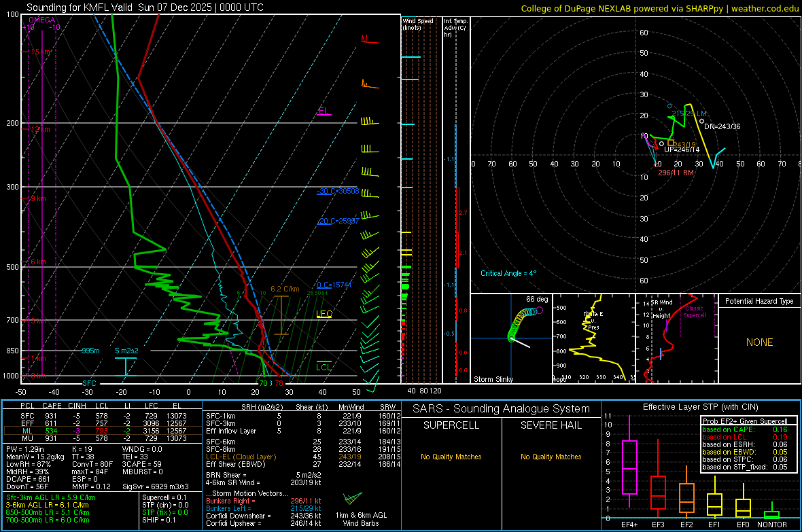Click the based on STP_fixed: 0.05 line
The height and width of the screenshot is (532, 802).
pos(745,467)
